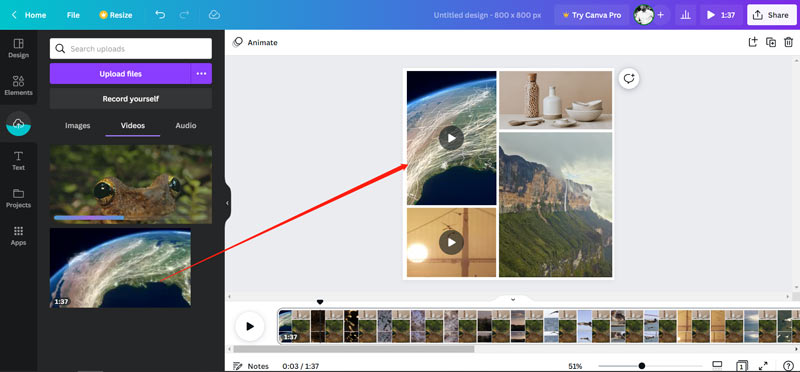Open the Help question mark icon
The image size is (800, 372).
point(788,366)
